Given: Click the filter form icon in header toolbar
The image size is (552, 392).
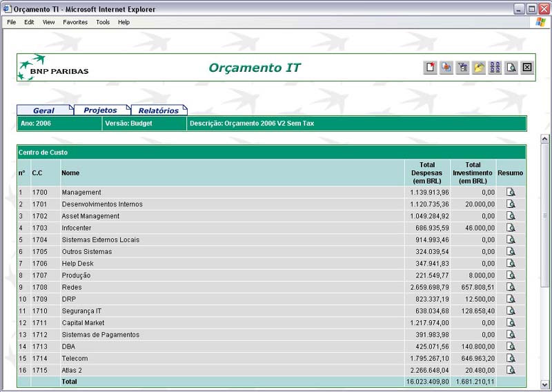Looking at the screenshot, I should pyautogui.click(x=462, y=67).
